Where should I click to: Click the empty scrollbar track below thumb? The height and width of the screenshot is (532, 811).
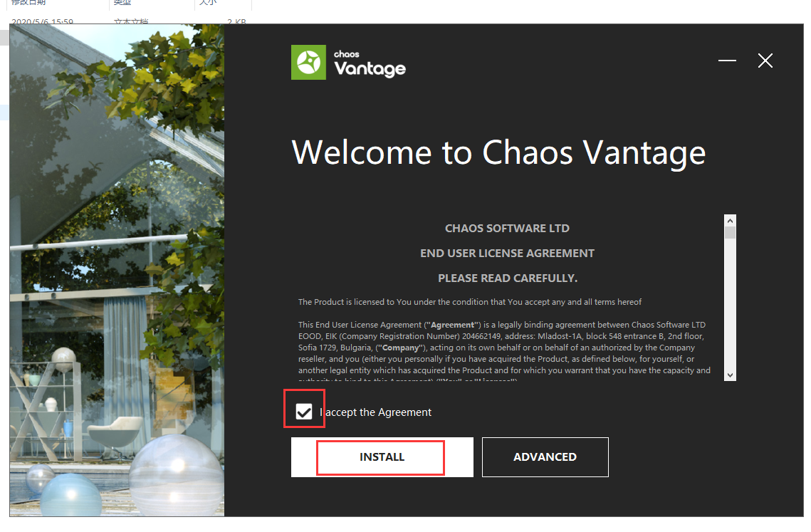tap(730, 304)
